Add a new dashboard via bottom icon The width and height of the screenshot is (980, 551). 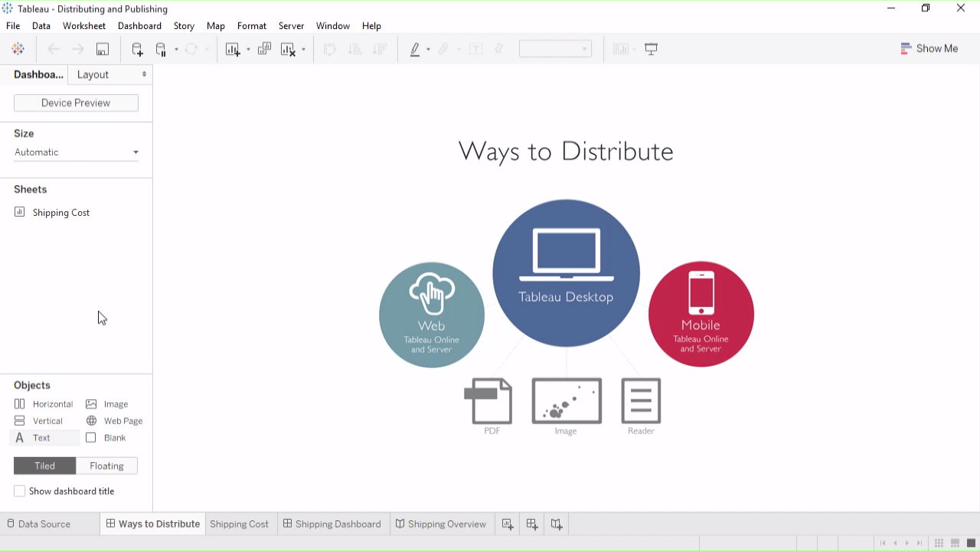(532, 524)
